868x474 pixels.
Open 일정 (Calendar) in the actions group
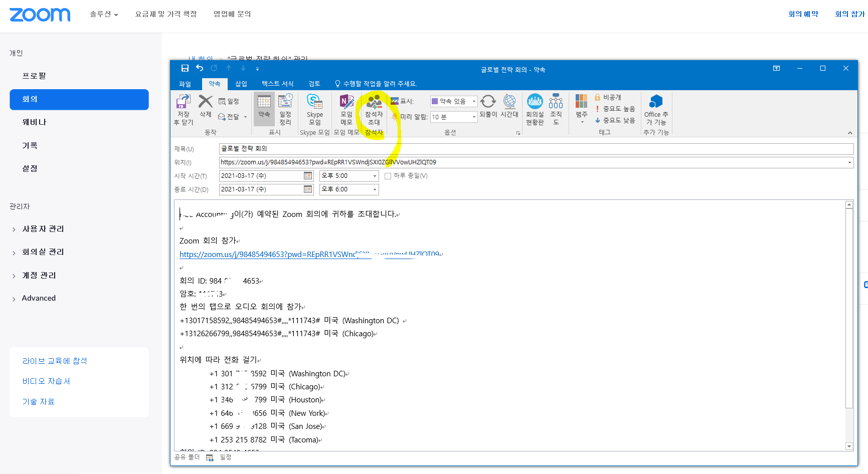point(229,101)
